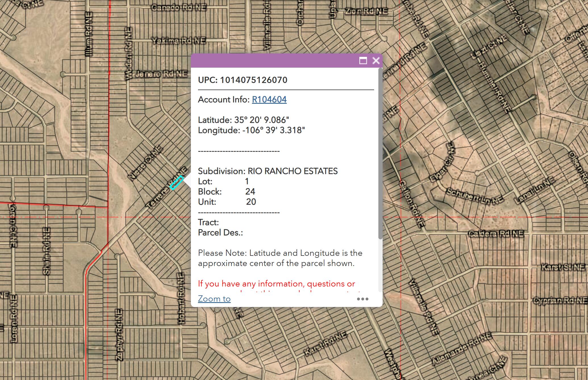Open the popup's three-dot actions menu
The image size is (588, 380).
pyautogui.click(x=363, y=299)
